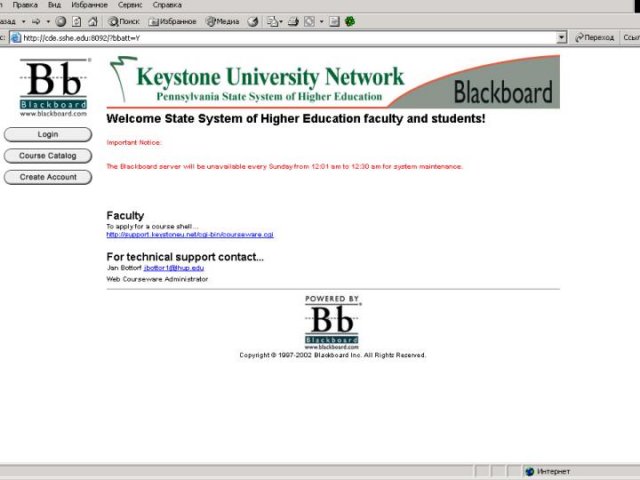Image resolution: width=640 pixels, height=480 pixels.
Task: Open the address bar URL dropdown
Action: (x=562, y=38)
